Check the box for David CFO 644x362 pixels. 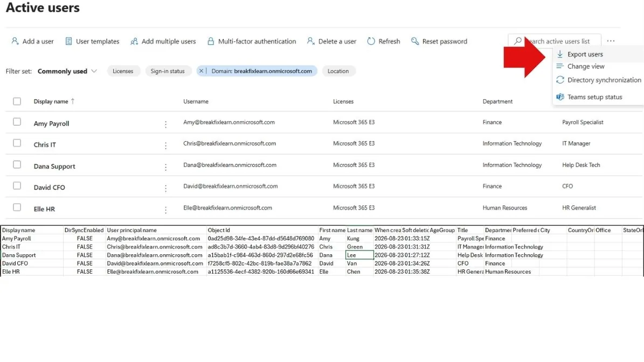17,186
